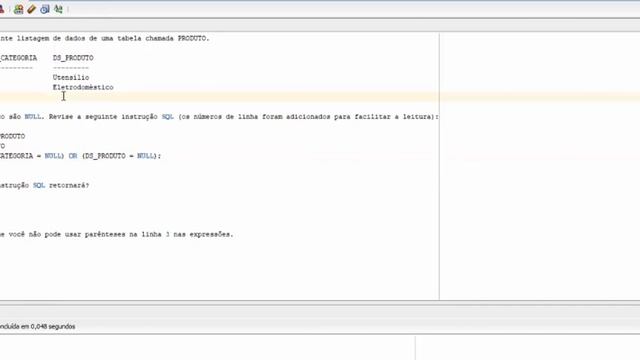This screenshot has width=640, height=360.
Task: Click the partially visible red toolbar icon
Action: click(x=2, y=9)
